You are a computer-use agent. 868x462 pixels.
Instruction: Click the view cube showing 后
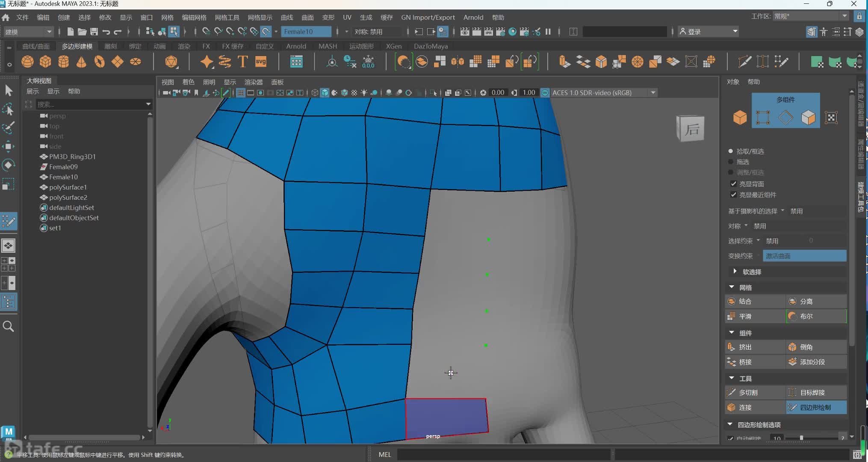coord(691,128)
